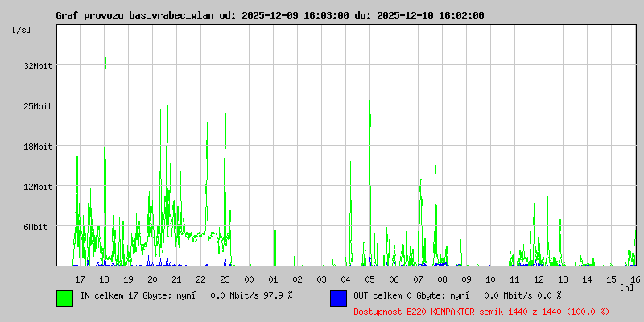Click the 12Mbit y-axis label
Image resolution: width=644 pixels, height=322 pixels.
(38, 187)
